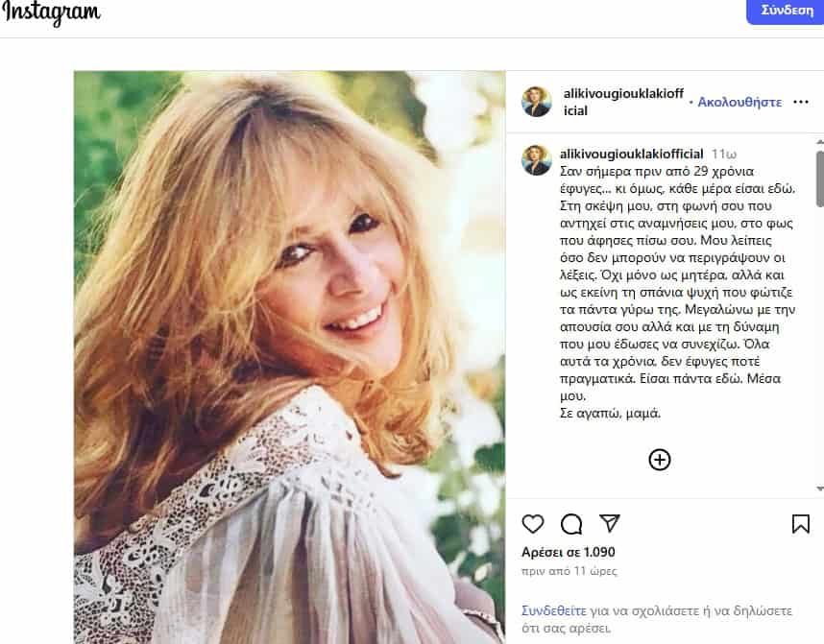Click the Συνδεθείτε link to comment
Viewport: 824px width, 644px height.
pos(553,610)
